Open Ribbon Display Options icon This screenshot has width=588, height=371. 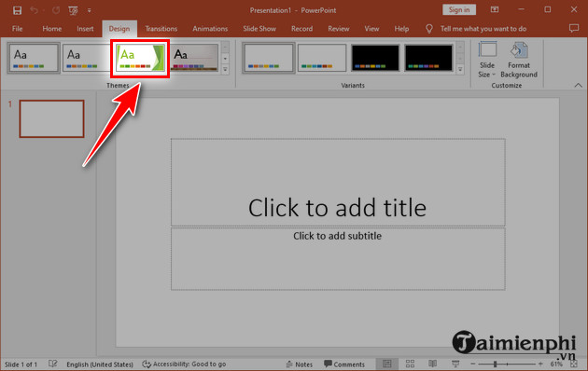tap(495, 9)
